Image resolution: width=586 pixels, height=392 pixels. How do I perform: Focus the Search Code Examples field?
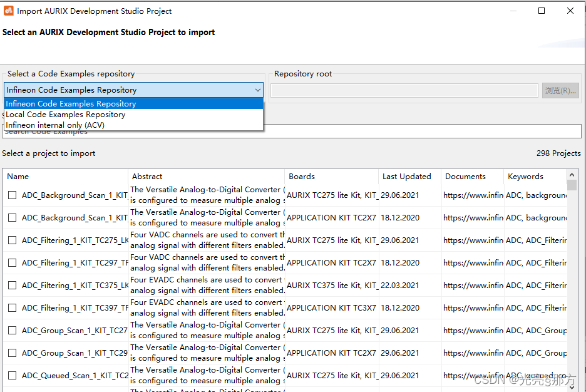[x=292, y=132]
